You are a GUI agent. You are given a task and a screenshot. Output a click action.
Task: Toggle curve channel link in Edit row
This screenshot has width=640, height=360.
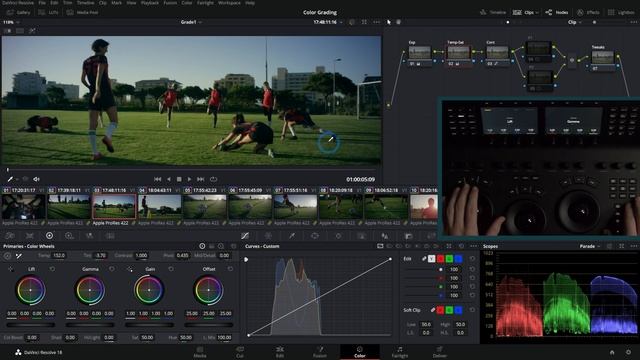(x=424, y=259)
